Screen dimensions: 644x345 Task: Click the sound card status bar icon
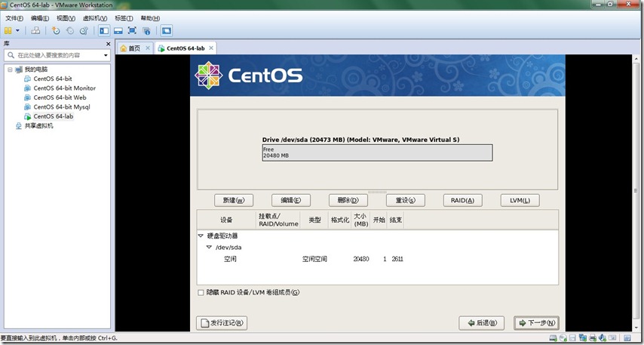[x=603, y=338]
